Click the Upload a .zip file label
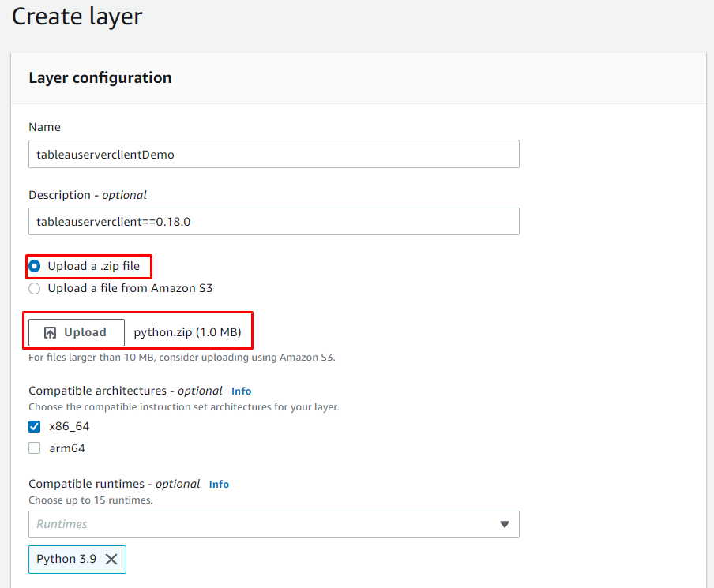This screenshot has height=588, width=714. 94,266
